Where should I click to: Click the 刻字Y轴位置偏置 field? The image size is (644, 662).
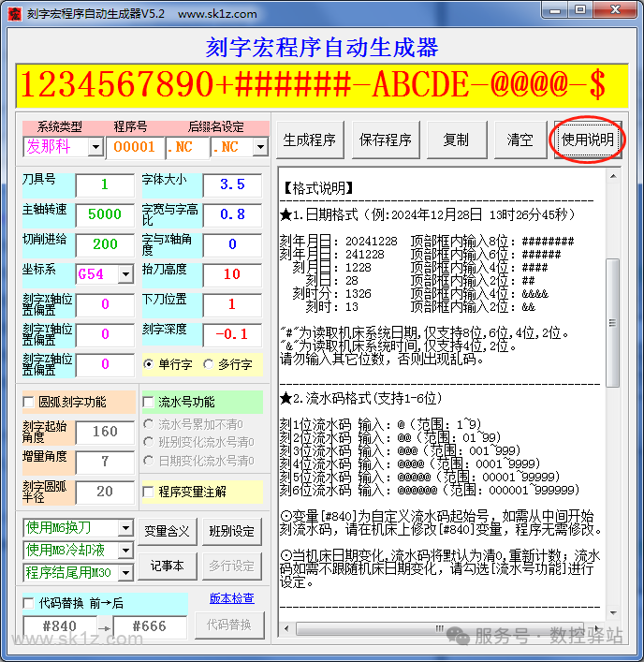pos(105,334)
